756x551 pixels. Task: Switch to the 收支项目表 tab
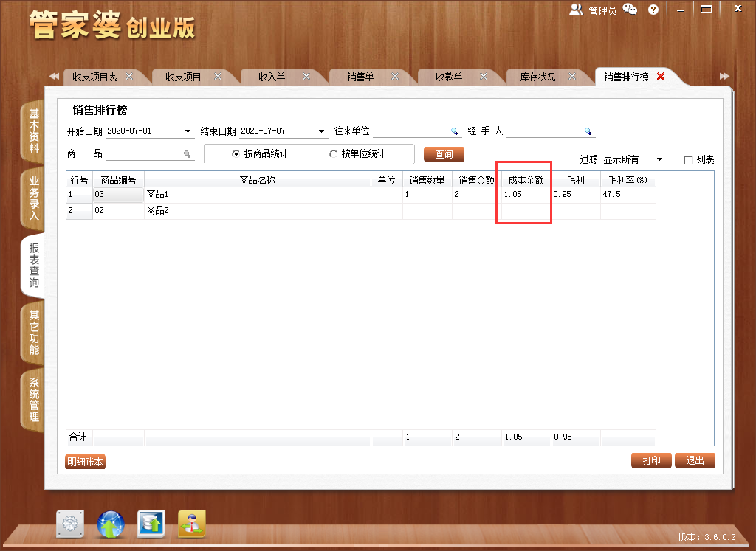[94, 77]
